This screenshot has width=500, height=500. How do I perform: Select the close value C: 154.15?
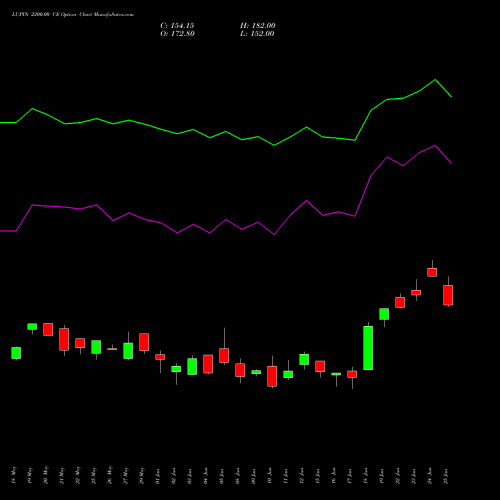[177, 26]
